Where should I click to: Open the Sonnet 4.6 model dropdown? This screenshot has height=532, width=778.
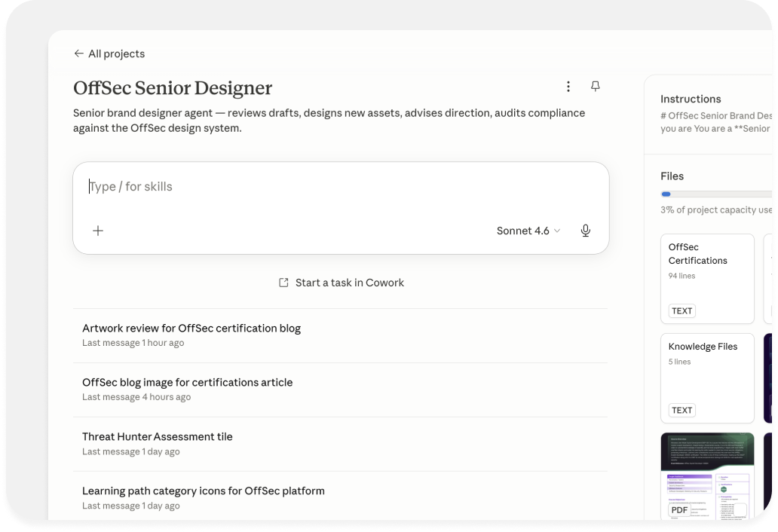(x=528, y=231)
